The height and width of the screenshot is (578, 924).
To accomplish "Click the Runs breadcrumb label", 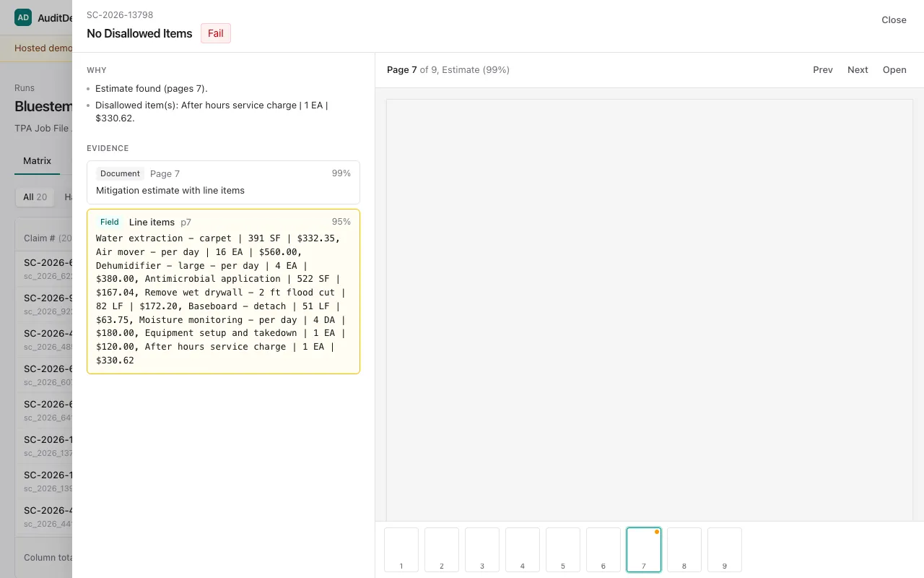I will (25, 88).
